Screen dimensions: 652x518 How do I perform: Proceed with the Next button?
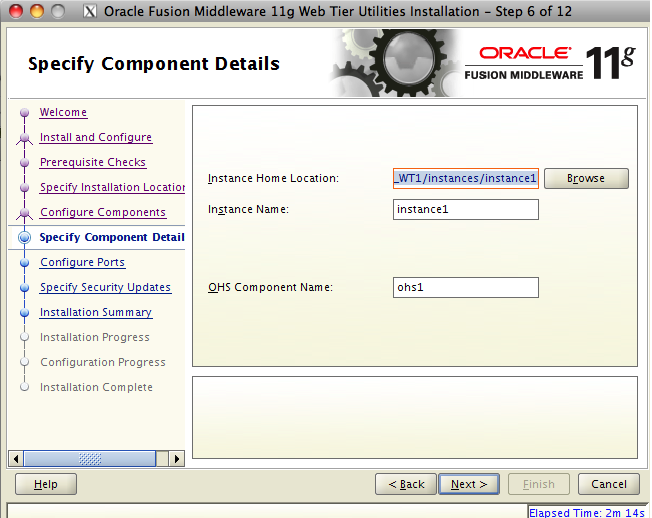coord(469,484)
